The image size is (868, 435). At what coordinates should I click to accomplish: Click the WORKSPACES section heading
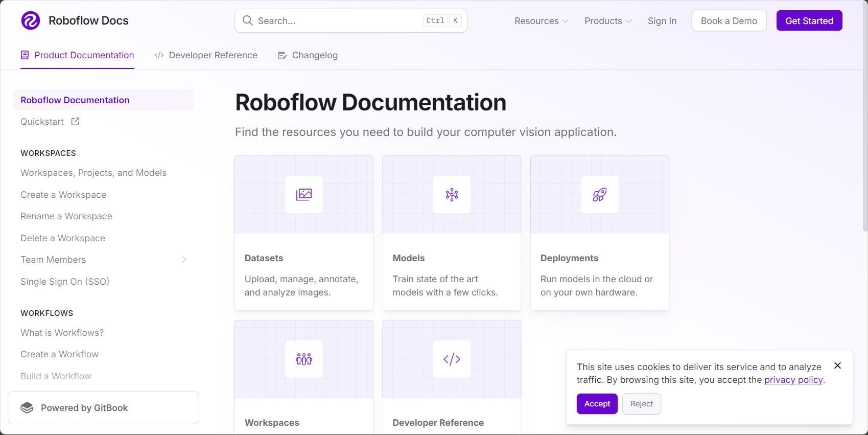click(x=48, y=153)
